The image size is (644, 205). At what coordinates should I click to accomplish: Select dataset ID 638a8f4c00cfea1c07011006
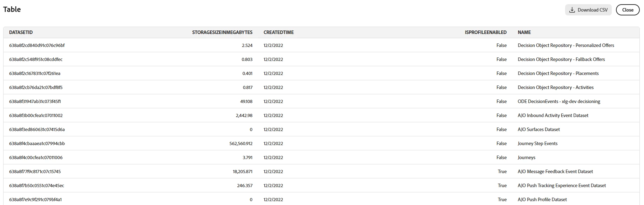[x=36, y=157]
